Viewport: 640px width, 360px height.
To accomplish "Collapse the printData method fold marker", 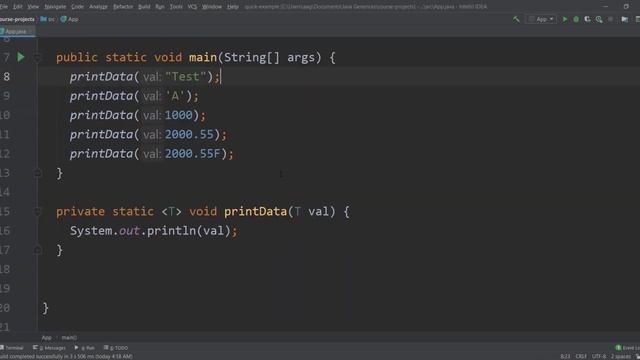I will tap(37, 212).
